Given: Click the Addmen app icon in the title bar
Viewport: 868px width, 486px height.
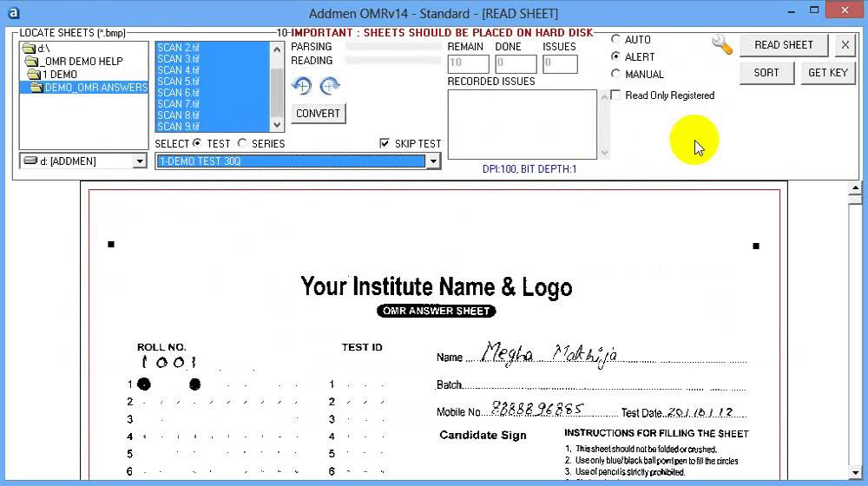Looking at the screenshot, I should pyautogui.click(x=13, y=13).
